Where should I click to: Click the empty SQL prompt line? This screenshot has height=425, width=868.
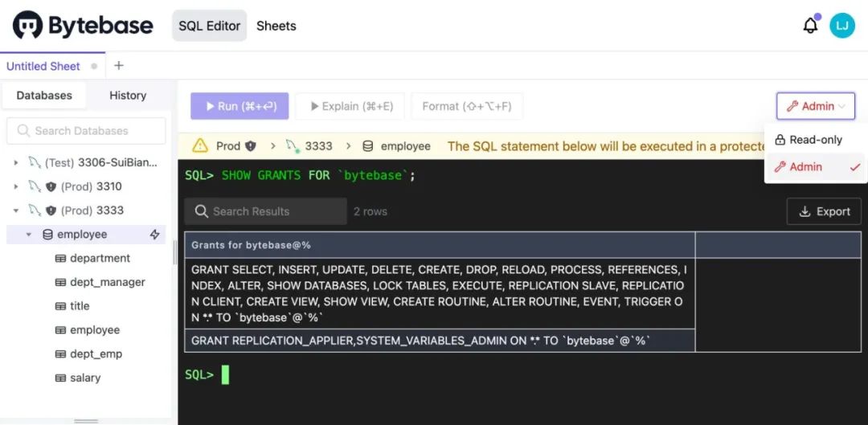[x=522, y=374]
